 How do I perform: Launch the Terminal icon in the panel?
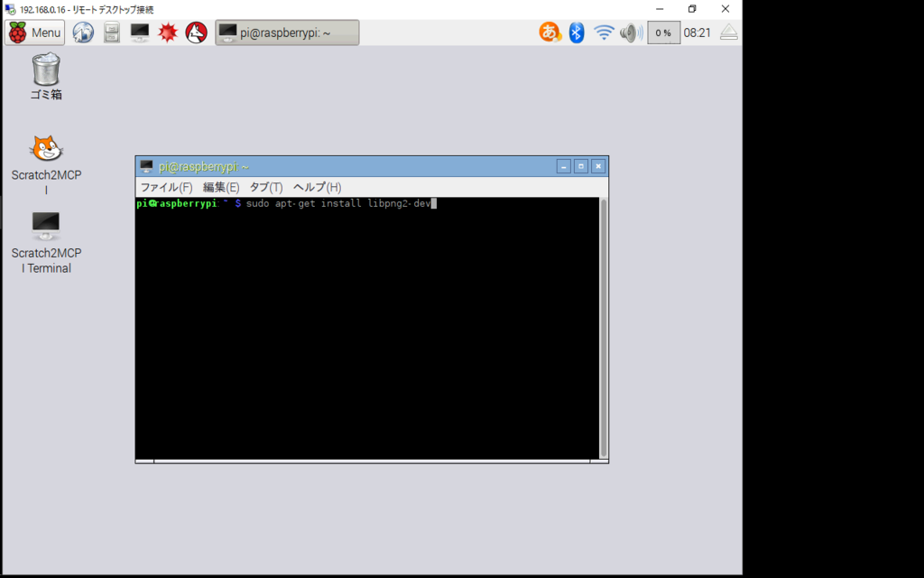(x=140, y=33)
